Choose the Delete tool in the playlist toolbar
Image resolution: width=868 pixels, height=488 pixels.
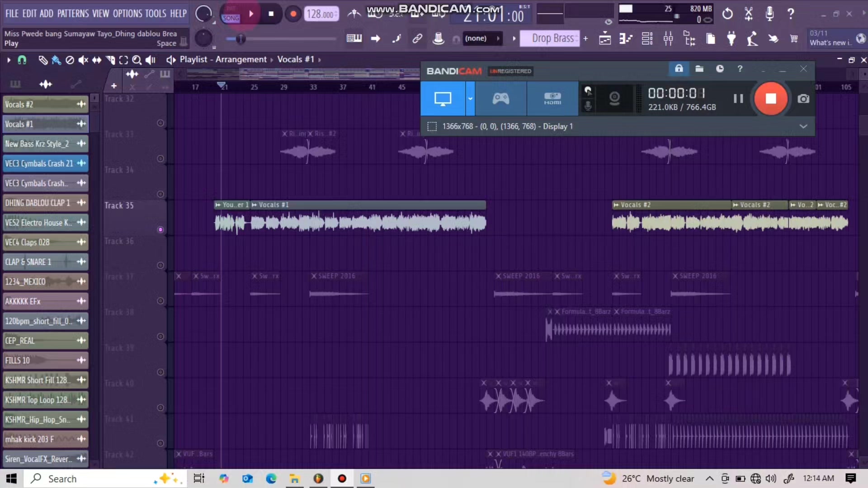[x=70, y=60]
